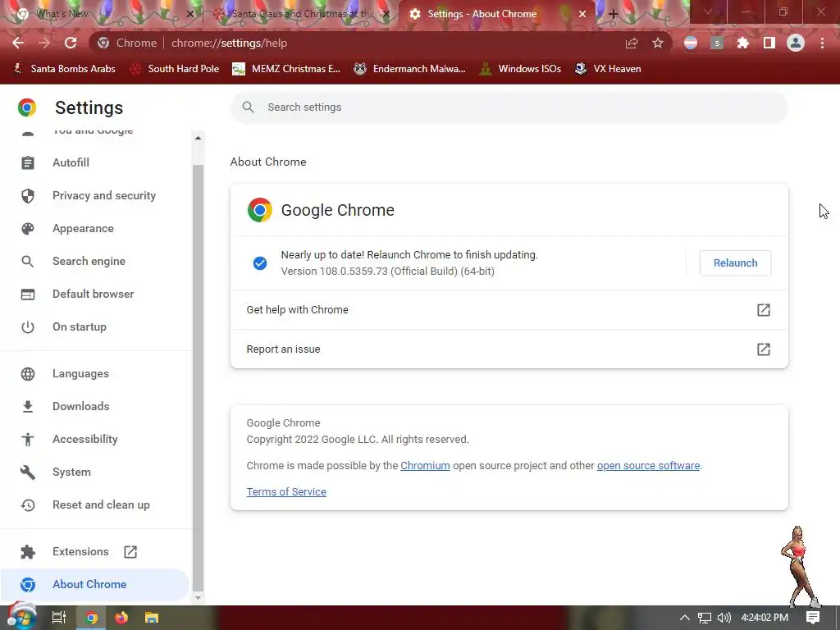Open Autofill settings section

pos(71,162)
